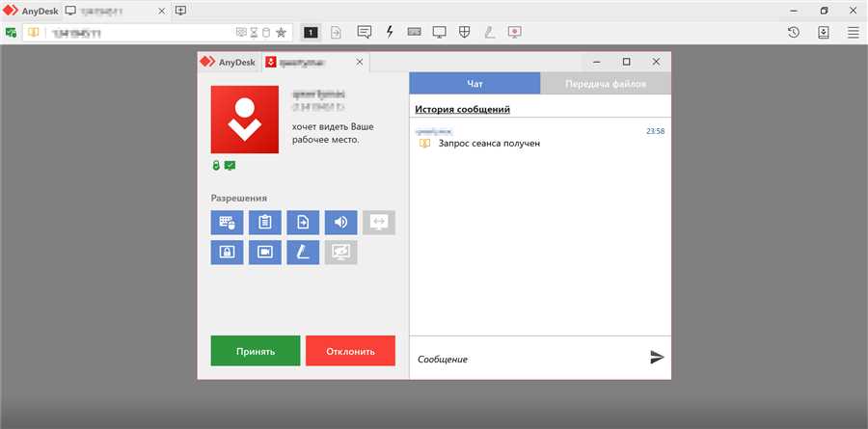This screenshot has width=868, height=429.
Task: Open the keyboard settings in the toolbar
Action: click(414, 32)
